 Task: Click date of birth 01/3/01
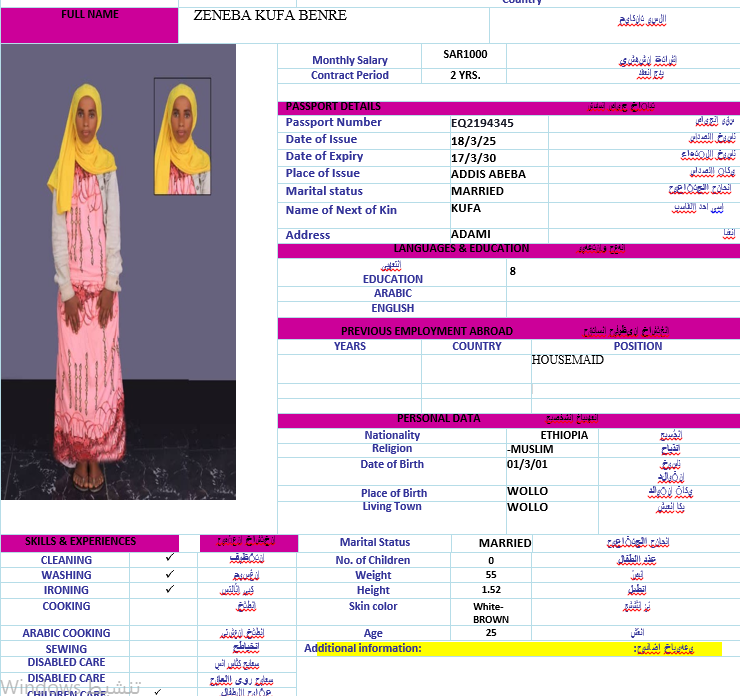527,464
